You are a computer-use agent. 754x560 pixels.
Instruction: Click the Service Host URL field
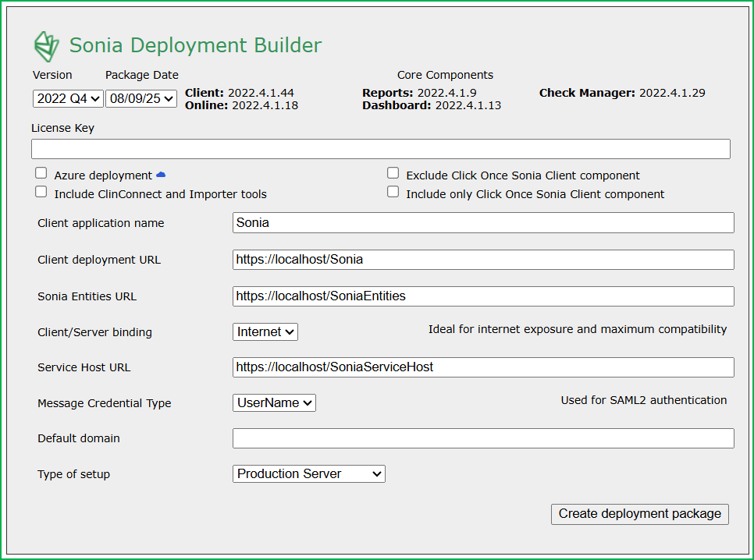pos(483,367)
